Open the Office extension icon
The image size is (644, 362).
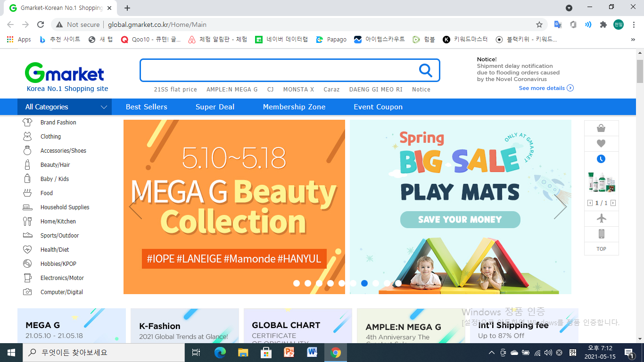[x=573, y=25]
